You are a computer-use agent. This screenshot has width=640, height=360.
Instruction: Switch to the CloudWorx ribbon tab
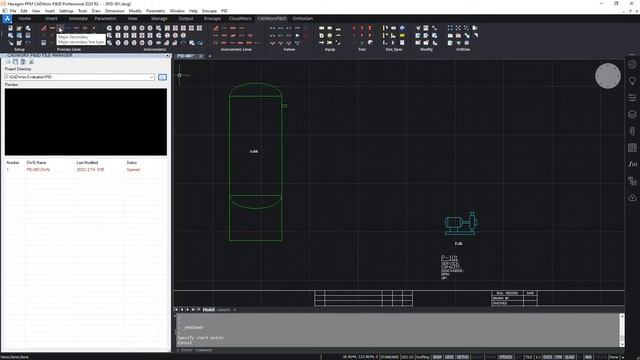point(240,19)
